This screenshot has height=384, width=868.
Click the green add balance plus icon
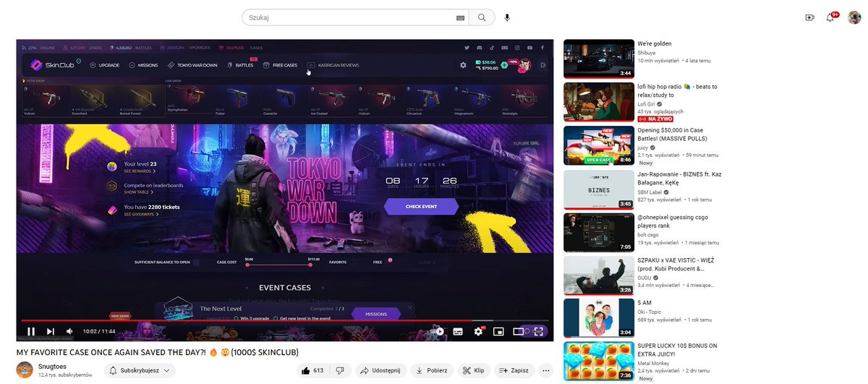(503, 65)
